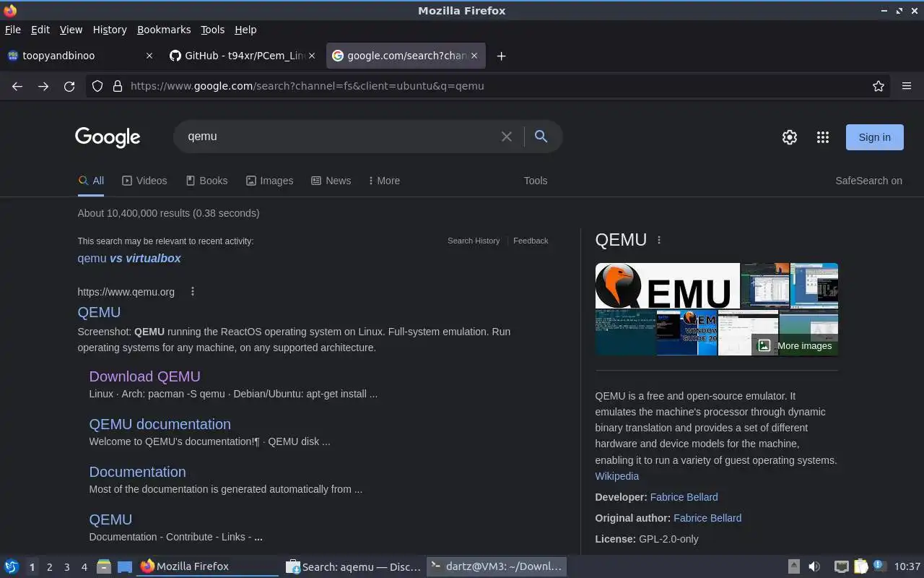Switch to the Search: aqemu Discover window
The image size is (924, 578).
(x=354, y=566)
